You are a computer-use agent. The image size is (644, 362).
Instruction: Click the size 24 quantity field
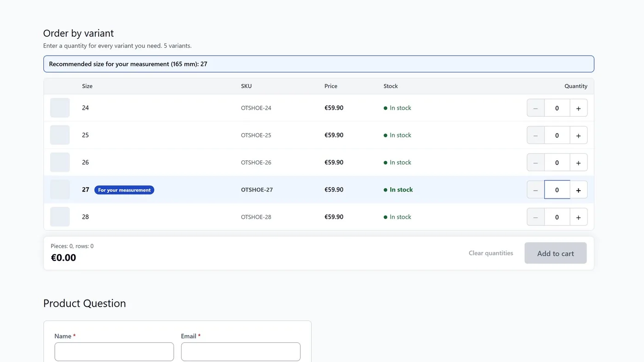point(557,108)
